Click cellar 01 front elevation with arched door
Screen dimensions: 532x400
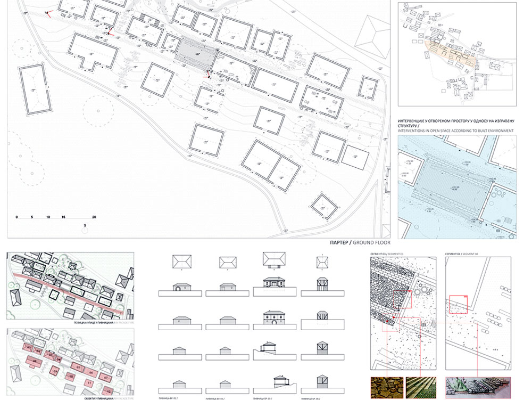coord(182,287)
